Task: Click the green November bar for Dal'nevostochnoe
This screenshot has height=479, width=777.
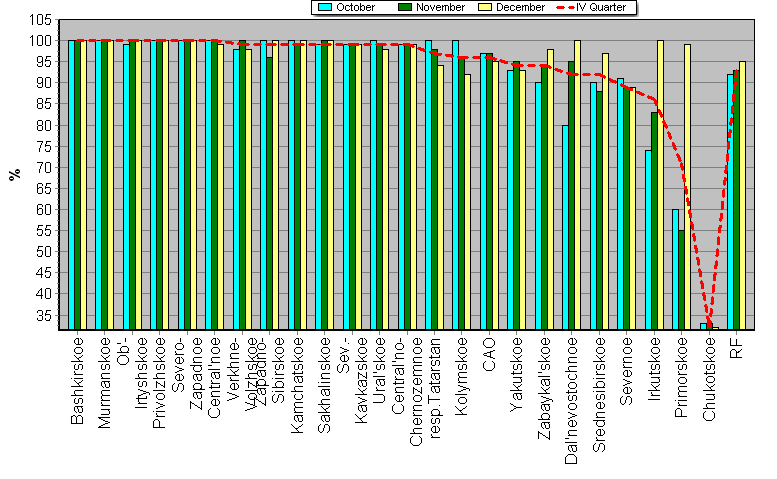Action: (571, 196)
